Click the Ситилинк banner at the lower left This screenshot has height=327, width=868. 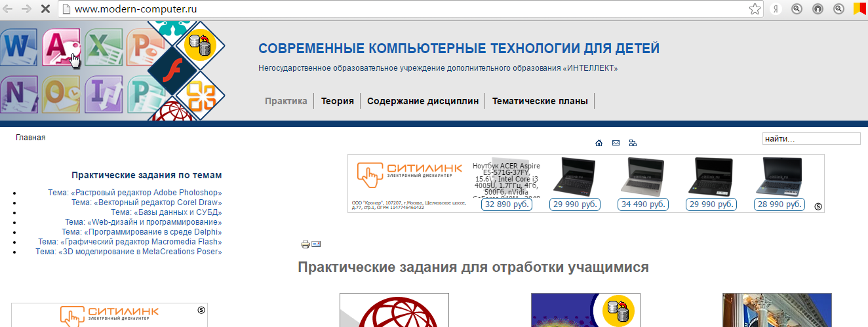click(109, 315)
